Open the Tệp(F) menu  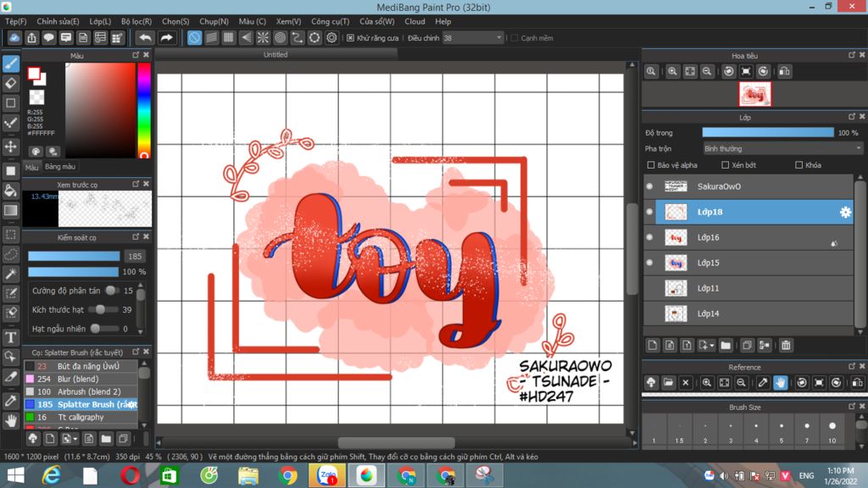click(15, 21)
